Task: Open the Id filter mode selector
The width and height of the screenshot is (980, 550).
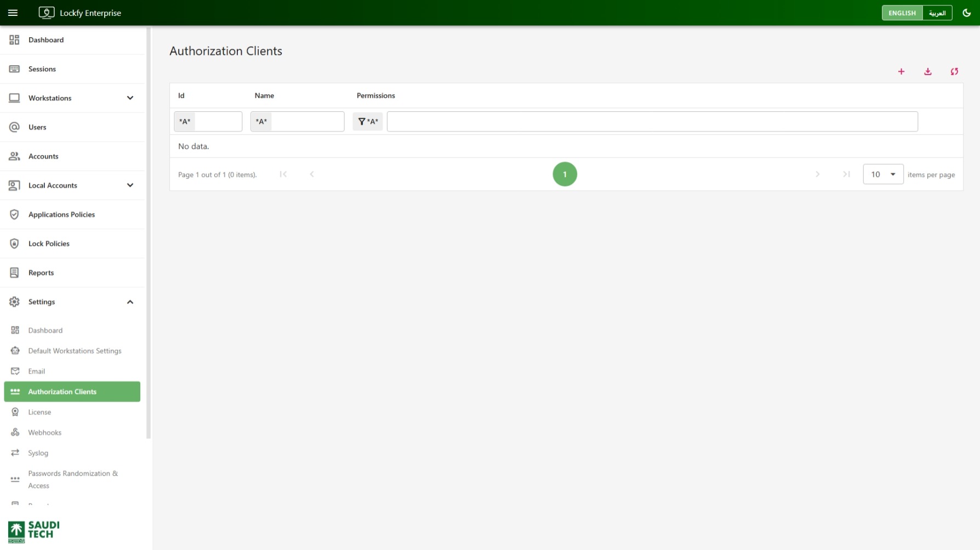Action: point(185,122)
